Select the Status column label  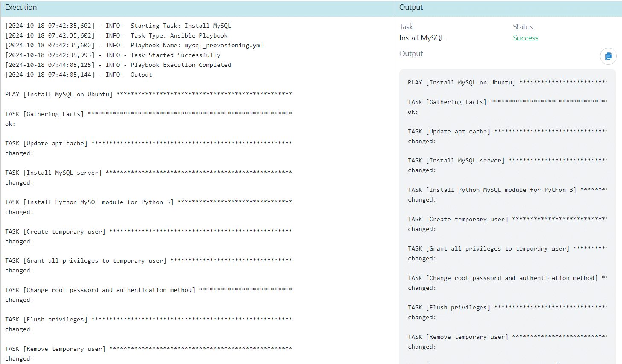point(523,27)
